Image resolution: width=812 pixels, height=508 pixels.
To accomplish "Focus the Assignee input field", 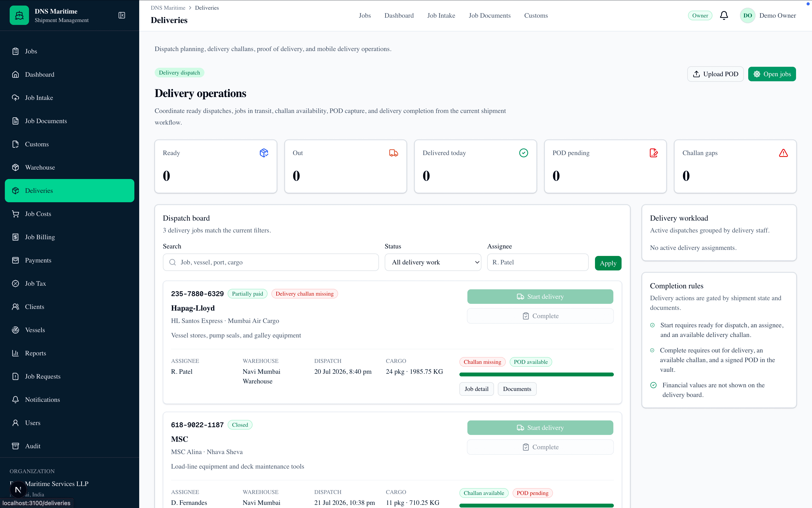I will click(x=537, y=262).
